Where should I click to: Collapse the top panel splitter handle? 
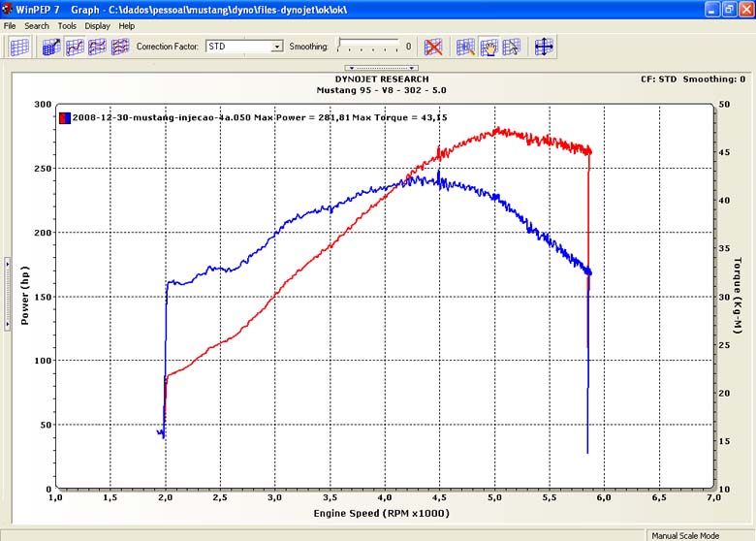tap(381, 68)
